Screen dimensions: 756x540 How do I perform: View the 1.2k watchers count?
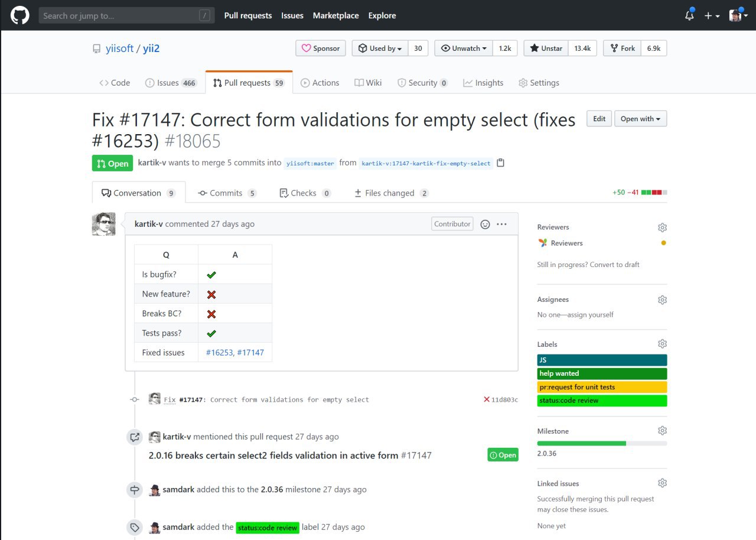(x=505, y=48)
